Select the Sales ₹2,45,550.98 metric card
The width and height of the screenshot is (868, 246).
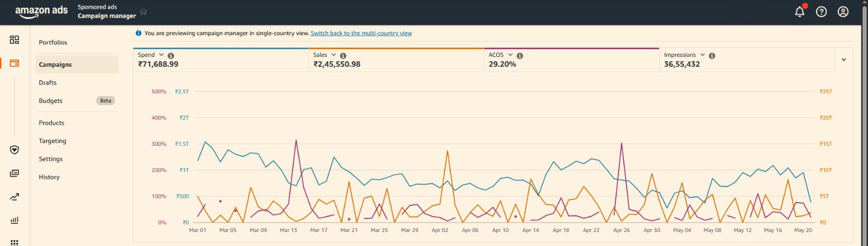pyautogui.click(x=396, y=60)
